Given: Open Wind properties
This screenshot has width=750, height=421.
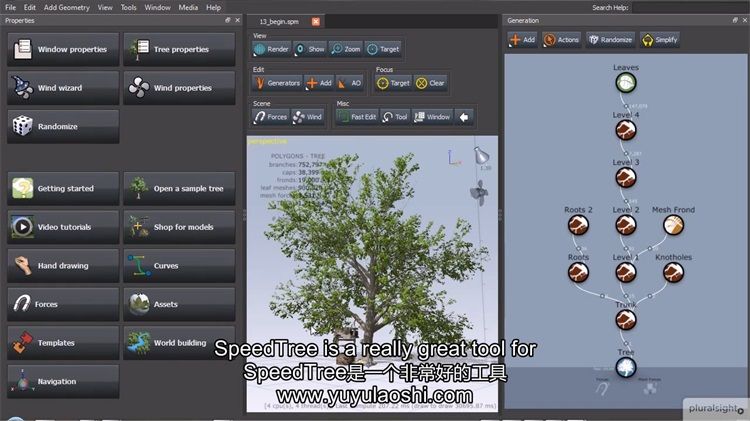Looking at the screenshot, I should point(179,88).
